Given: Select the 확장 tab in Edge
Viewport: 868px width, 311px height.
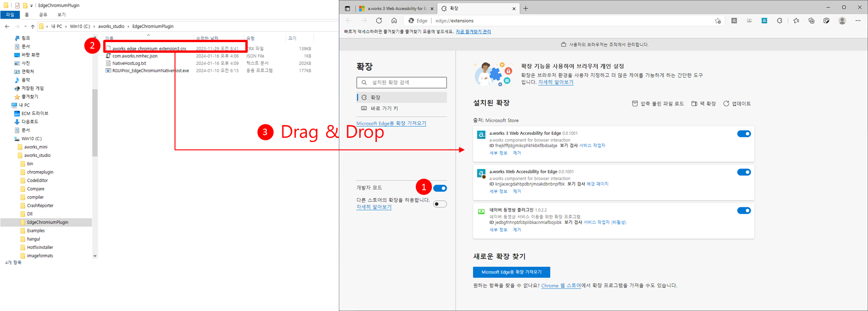Looking at the screenshot, I should [x=477, y=8].
